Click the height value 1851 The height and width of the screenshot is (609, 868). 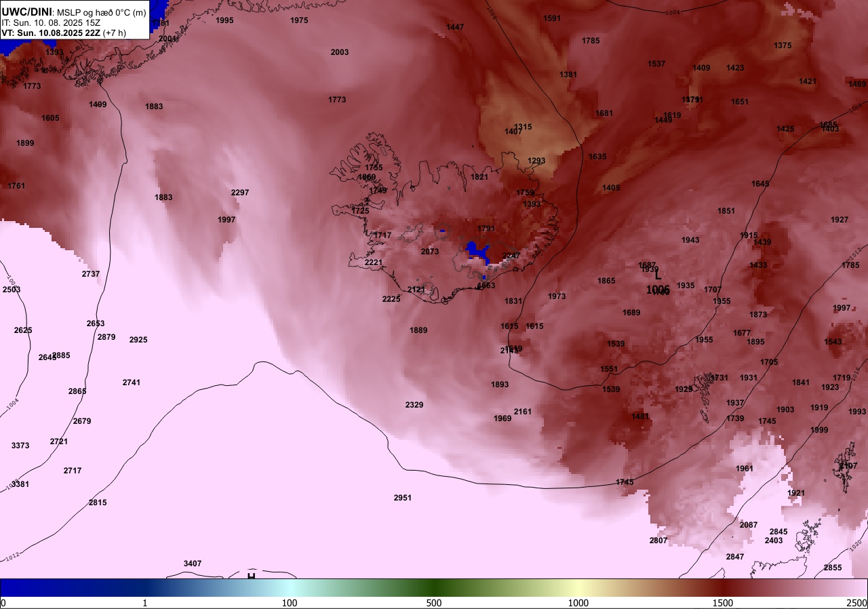coord(726,211)
